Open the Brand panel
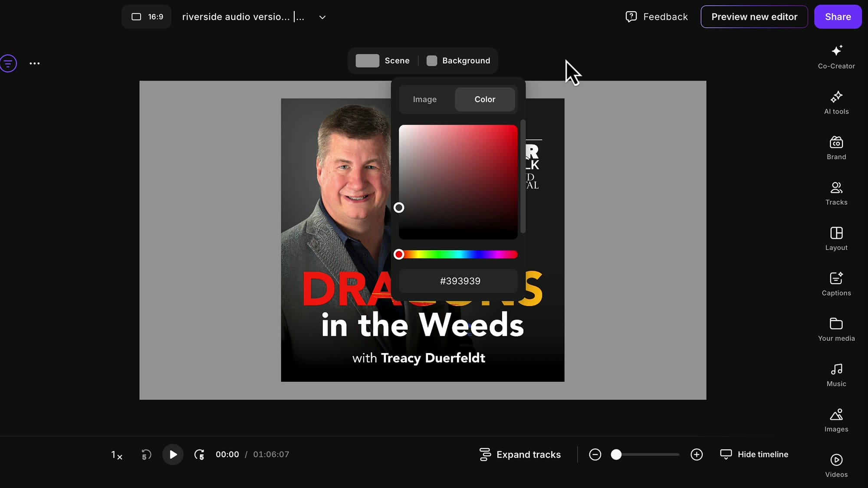 (836, 148)
